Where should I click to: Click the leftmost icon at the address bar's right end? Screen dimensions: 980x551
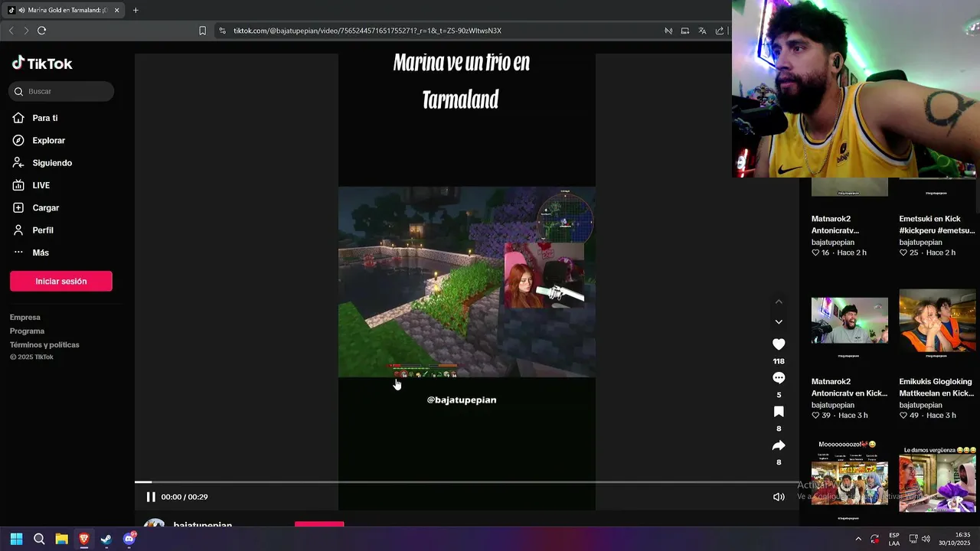pos(668,31)
